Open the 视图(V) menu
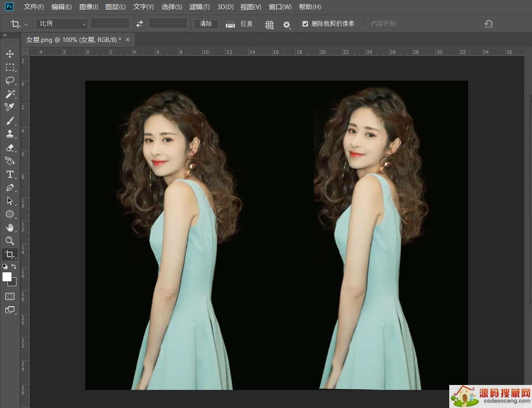The width and height of the screenshot is (532, 408). click(x=251, y=7)
